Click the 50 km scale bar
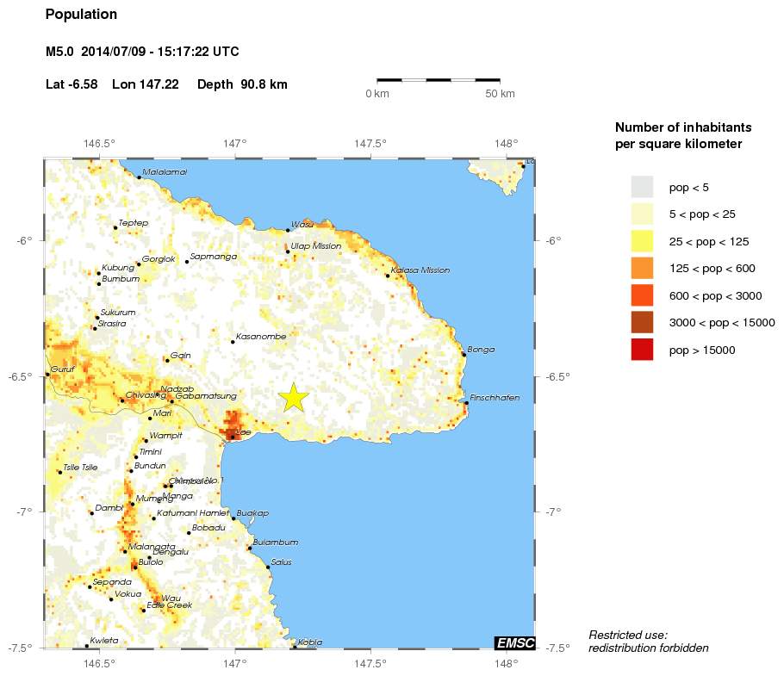 [439, 79]
